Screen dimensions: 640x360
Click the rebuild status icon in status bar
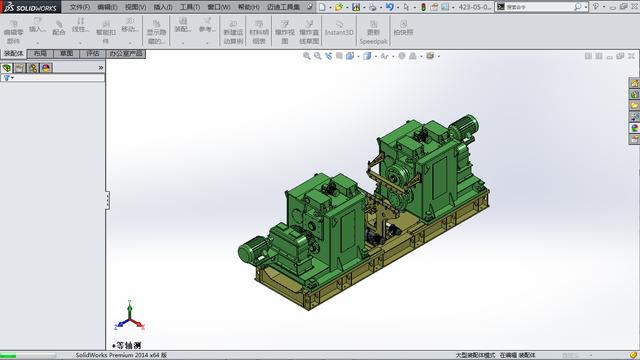tap(633, 356)
